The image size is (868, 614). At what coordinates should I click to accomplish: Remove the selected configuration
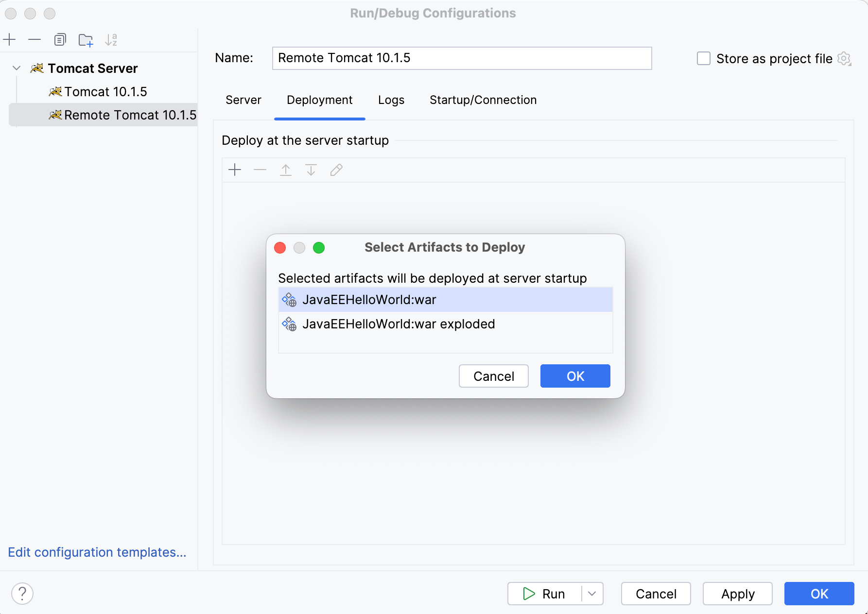(x=34, y=39)
